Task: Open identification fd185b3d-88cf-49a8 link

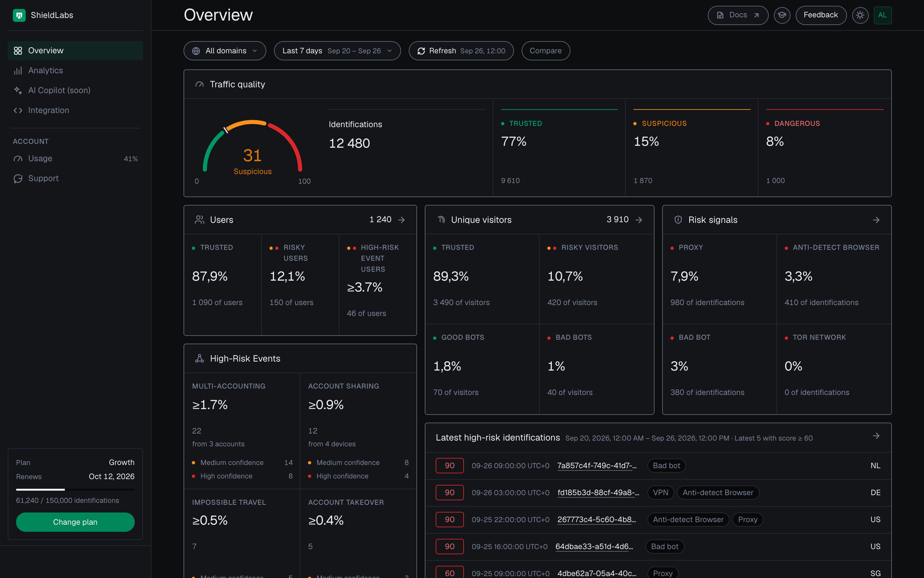Action: click(x=598, y=493)
